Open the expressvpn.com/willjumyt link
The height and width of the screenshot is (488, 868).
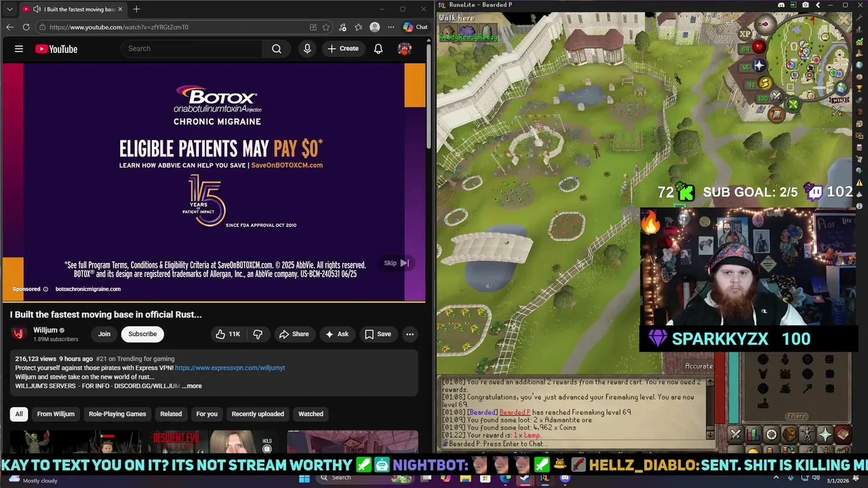tap(230, 368)
